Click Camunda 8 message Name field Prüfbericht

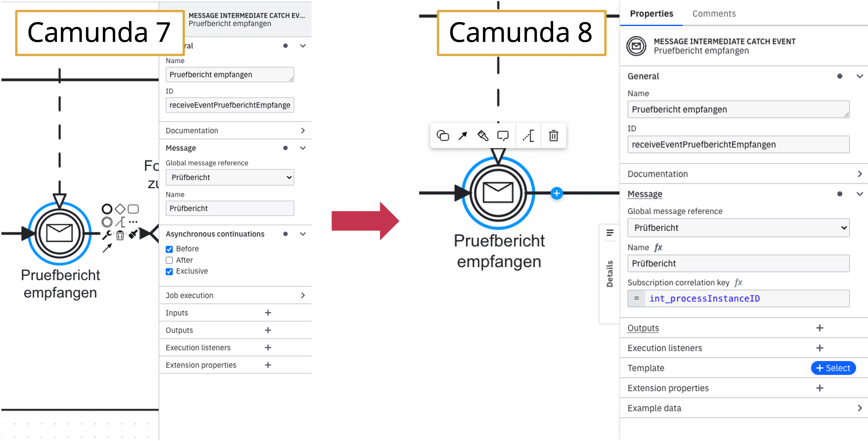pyautogui.click(x=738, y=264)
